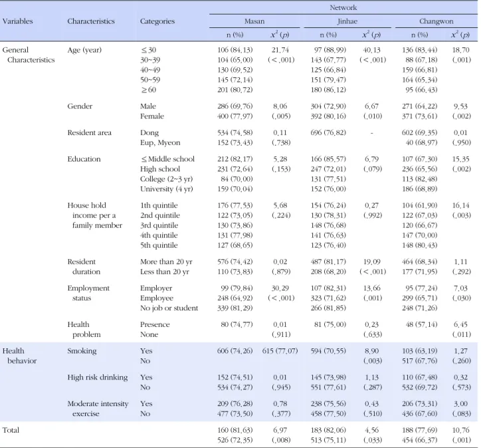Select the 'College (2~3 yr)' category
Image resolution: width=481 pixels, height=448 pixels.
tap(166, 179)
